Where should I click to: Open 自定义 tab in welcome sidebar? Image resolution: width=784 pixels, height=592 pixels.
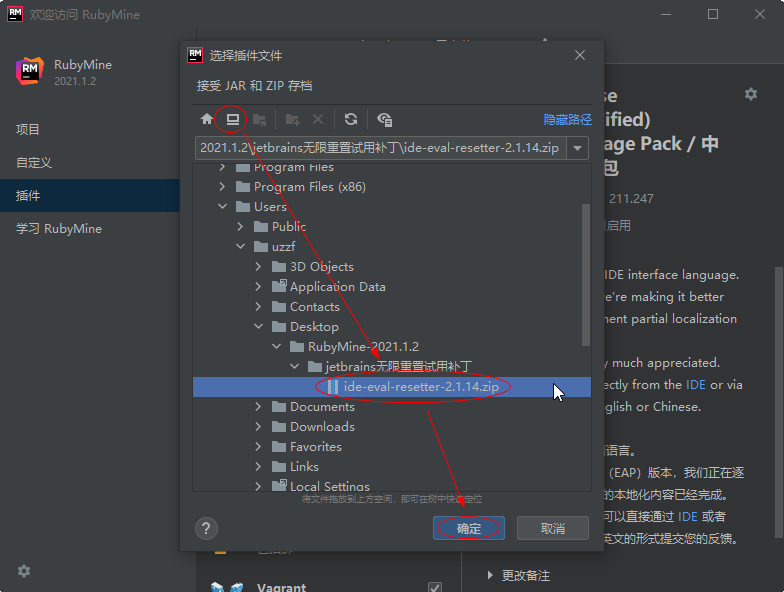click(90, 162)
